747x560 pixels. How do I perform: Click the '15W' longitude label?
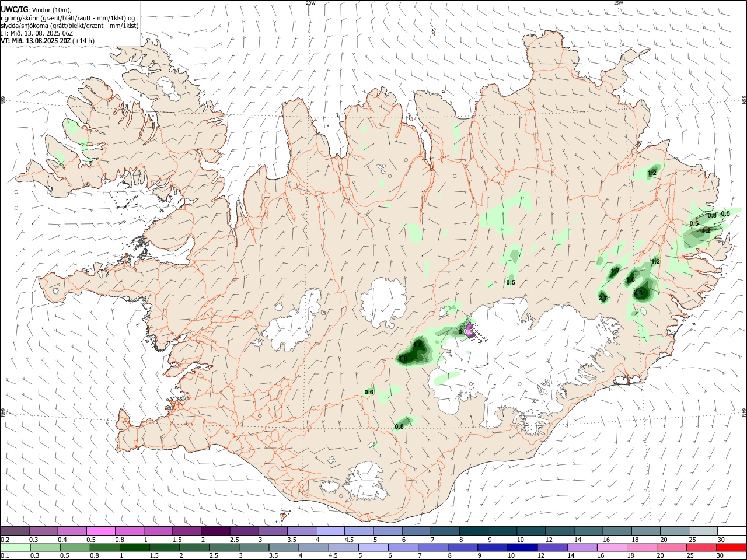coord(617,3)
